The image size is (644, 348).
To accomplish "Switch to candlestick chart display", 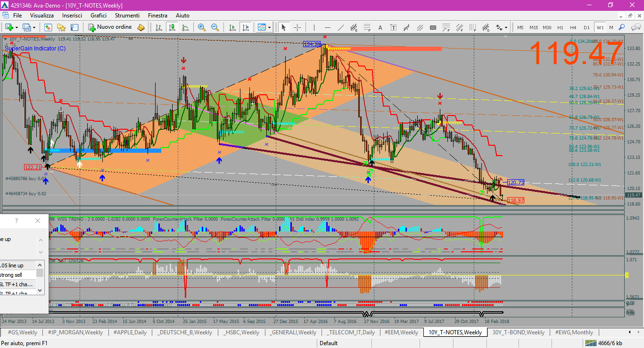I will [x=172, y=27].
